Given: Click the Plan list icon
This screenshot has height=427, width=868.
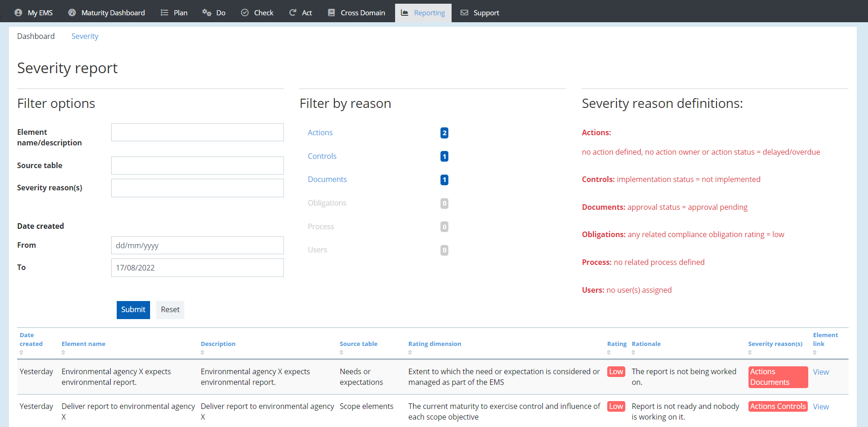Looking at the screenshot, I should point(164,13).
